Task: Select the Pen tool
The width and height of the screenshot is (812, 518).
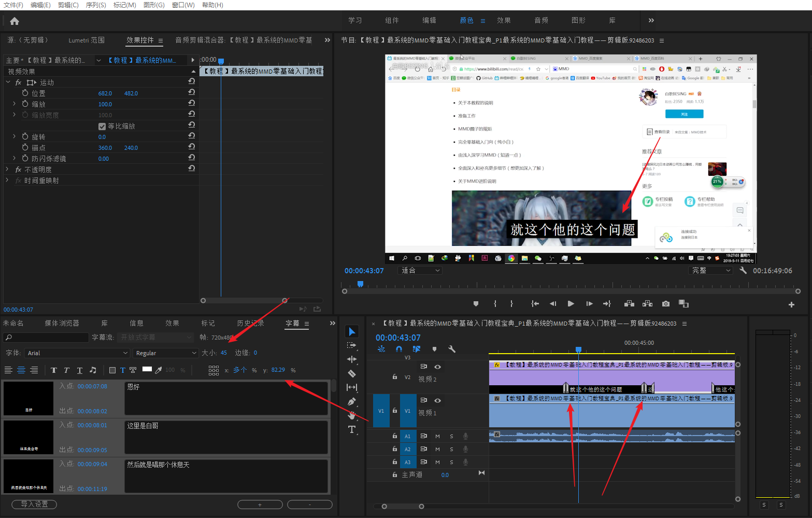Action: [x=352, y=401]
